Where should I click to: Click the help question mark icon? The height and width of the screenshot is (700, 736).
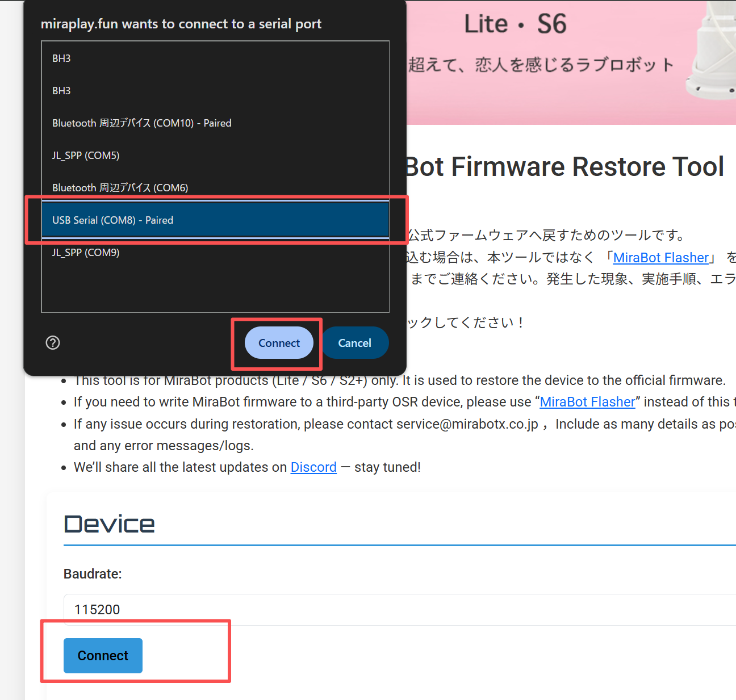[53, 343]
